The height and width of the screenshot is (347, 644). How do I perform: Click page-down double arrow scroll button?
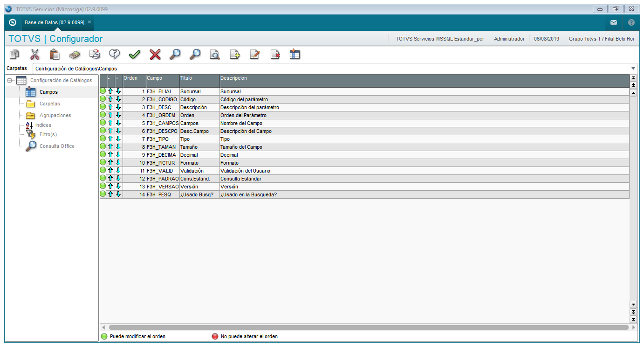click(633, 312)
